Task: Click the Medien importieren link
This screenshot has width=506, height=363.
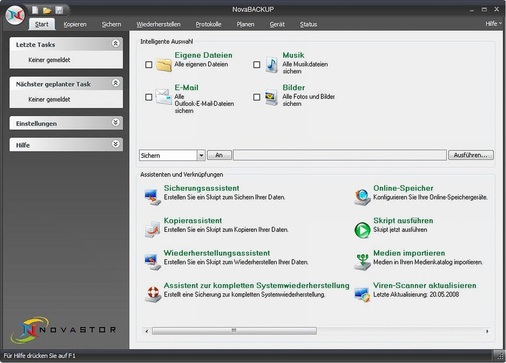Action: coord(409,253)
